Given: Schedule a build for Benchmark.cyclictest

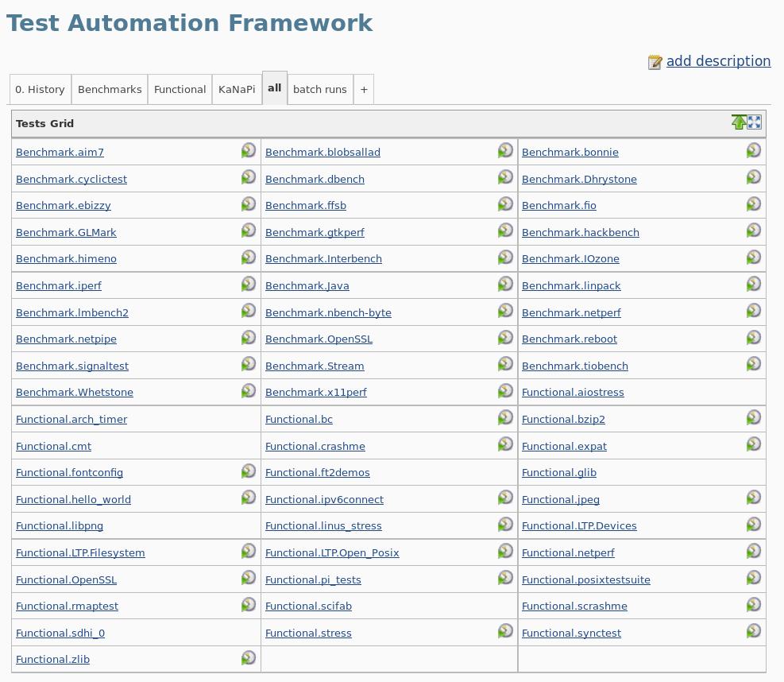Looking at the screenshot, I should 249,177.
